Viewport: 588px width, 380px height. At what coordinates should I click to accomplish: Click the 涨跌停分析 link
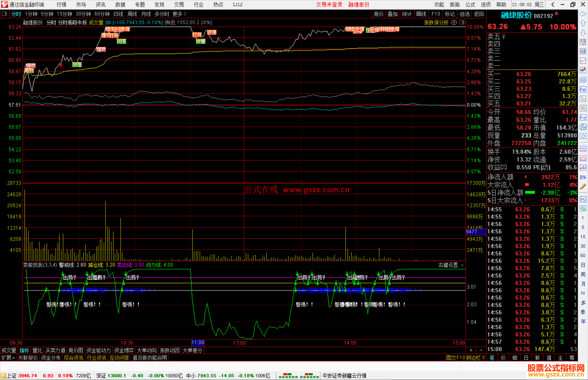click(436, 23)
